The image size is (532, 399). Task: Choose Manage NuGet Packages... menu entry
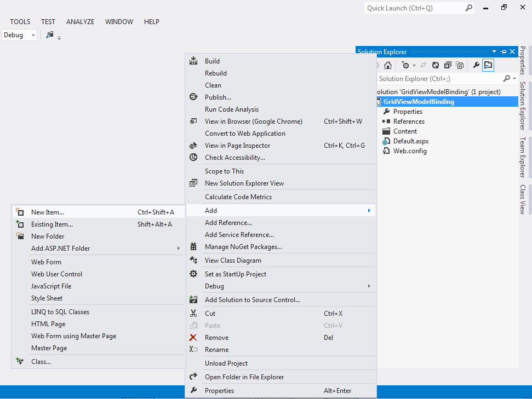(x=243, y=247)
